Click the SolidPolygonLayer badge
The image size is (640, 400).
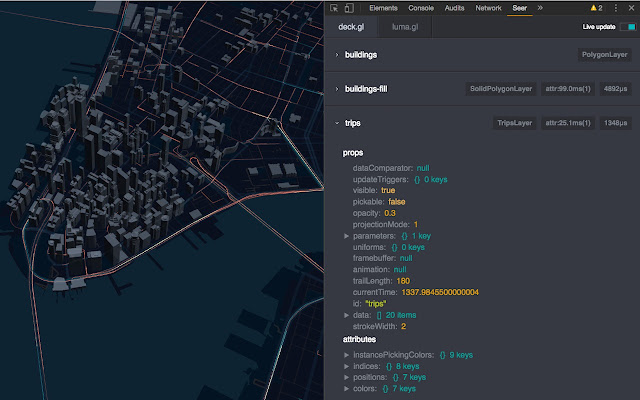(x=502, y=89)
